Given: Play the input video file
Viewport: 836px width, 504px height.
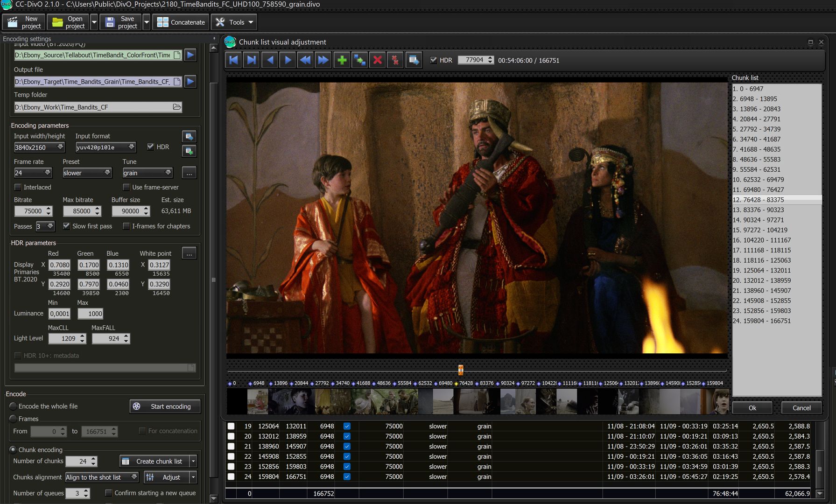Looking at the screenshot, I should point(190,55).
